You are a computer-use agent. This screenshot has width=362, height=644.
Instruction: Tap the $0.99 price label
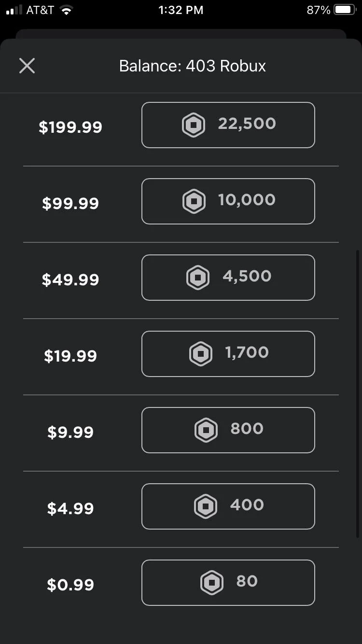coord(70,585)
